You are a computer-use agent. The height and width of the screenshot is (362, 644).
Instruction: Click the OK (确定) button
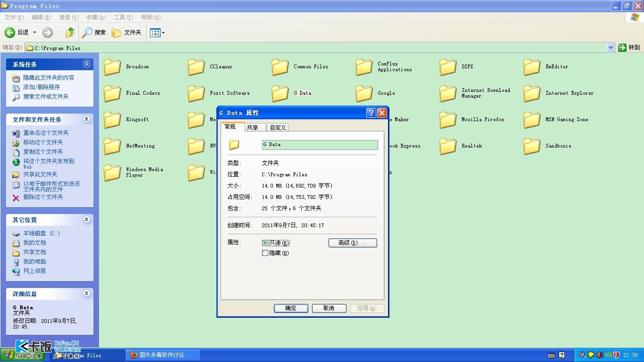(x=291, y=308)
